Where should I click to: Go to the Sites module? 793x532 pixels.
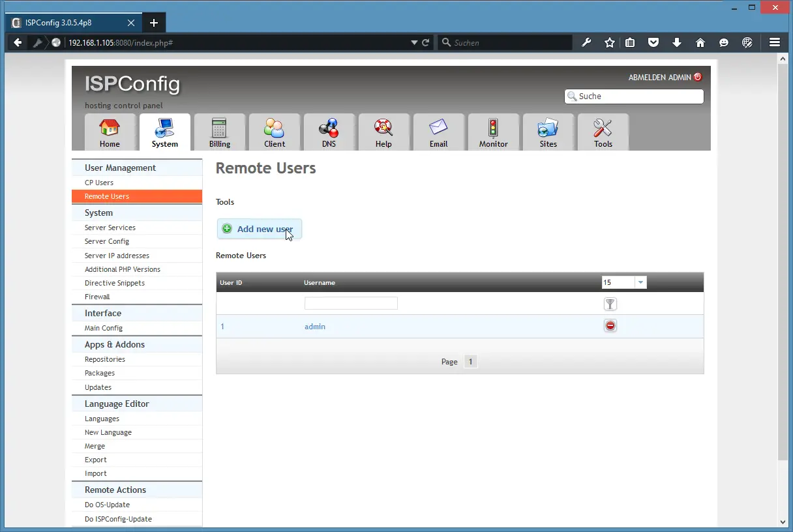click(x=548, y=132)
